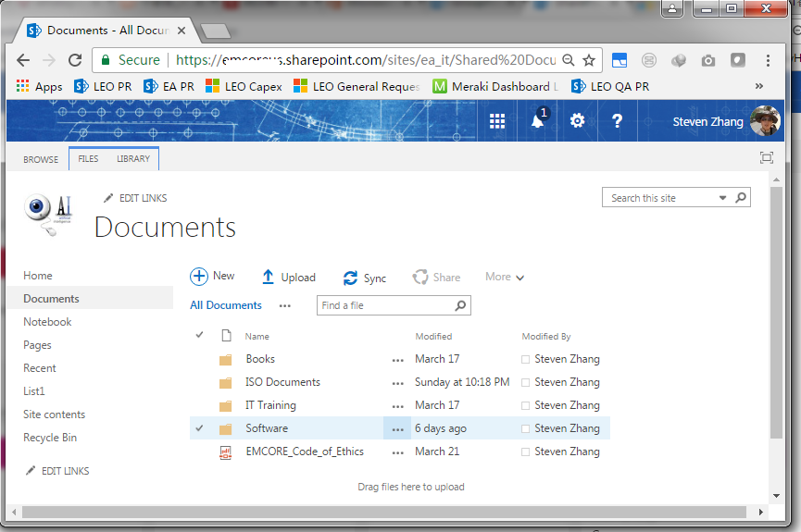
Task: Tick the presence box beside Books' Steven Zhang
Action: [x=525, y=359]
